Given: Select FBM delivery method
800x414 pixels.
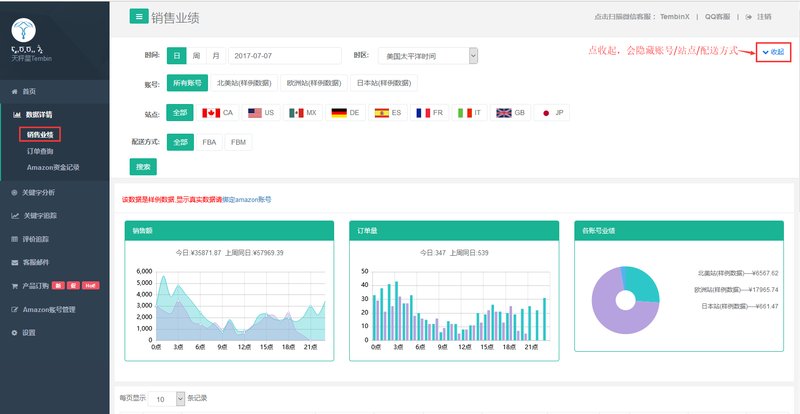Looking at the screenshot, I should pyautogui.click(x=238, y=142).
